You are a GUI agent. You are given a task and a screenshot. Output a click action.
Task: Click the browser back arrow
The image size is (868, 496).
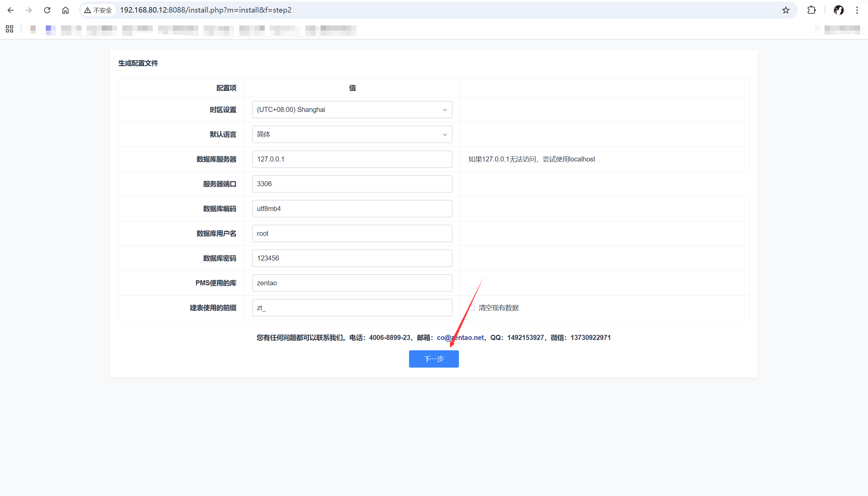(x=11, y=10)
